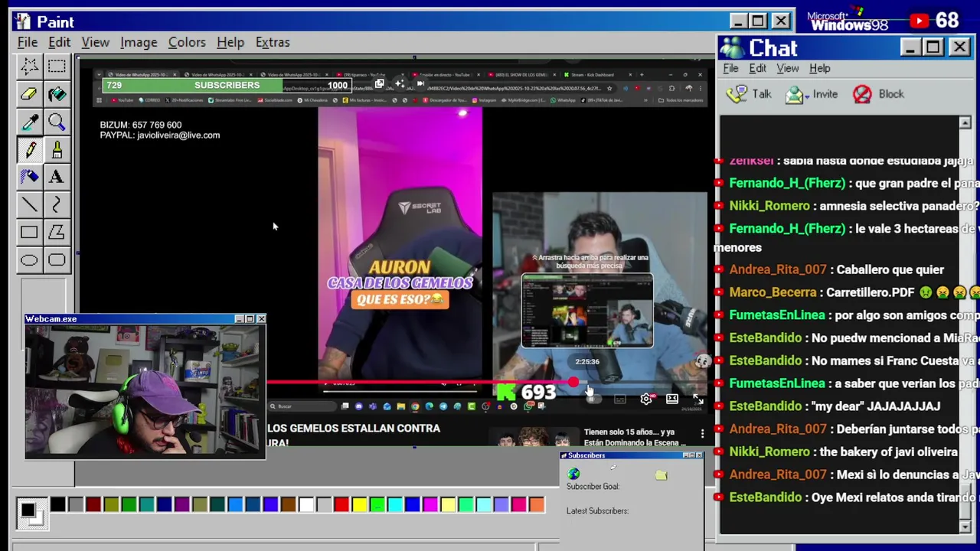
Task: Pick the cyan palette swatch
Action: [x=395, y=504]
